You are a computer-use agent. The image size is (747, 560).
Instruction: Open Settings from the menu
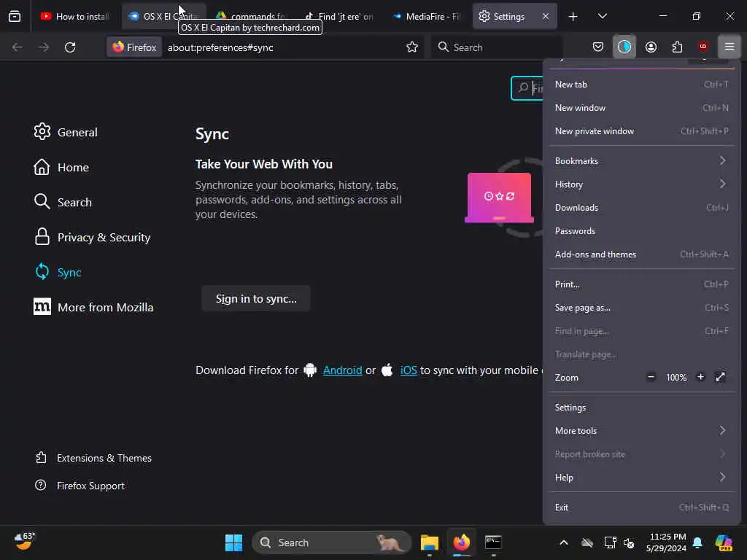click(642, 407)
